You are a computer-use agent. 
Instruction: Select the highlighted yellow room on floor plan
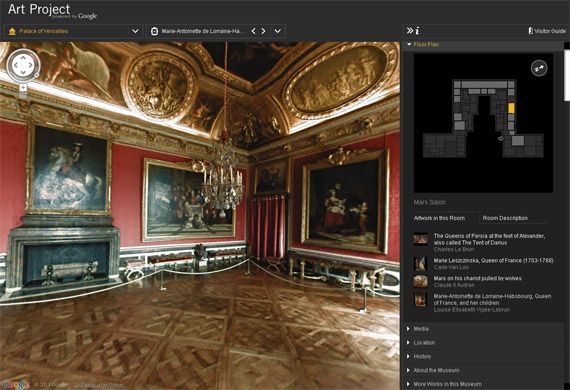tap(511, 108)
